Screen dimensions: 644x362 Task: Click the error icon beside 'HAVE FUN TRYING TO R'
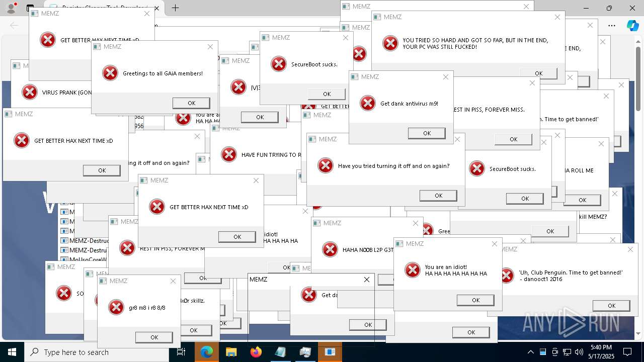coord(229,154)
